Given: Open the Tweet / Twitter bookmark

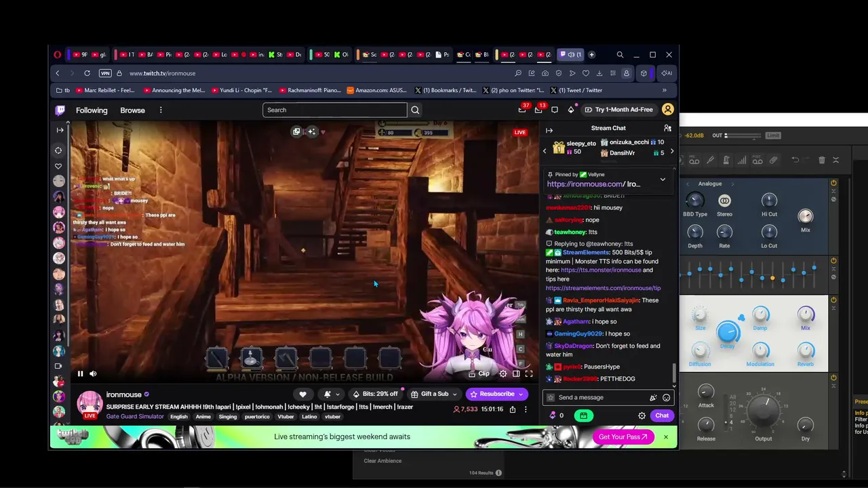Looking at the screenshot, I should coord(576,90).
